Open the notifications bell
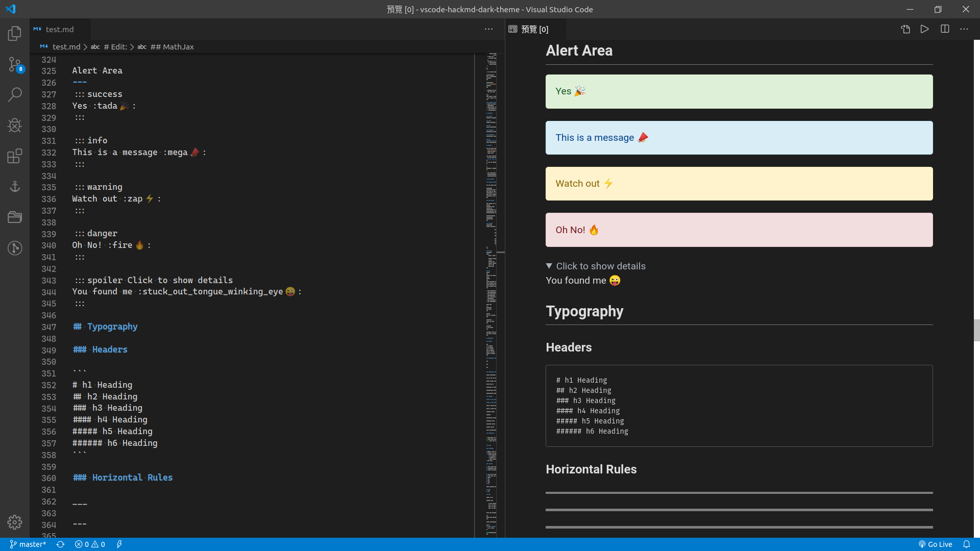The image size is (980, 551). point(966,544)
